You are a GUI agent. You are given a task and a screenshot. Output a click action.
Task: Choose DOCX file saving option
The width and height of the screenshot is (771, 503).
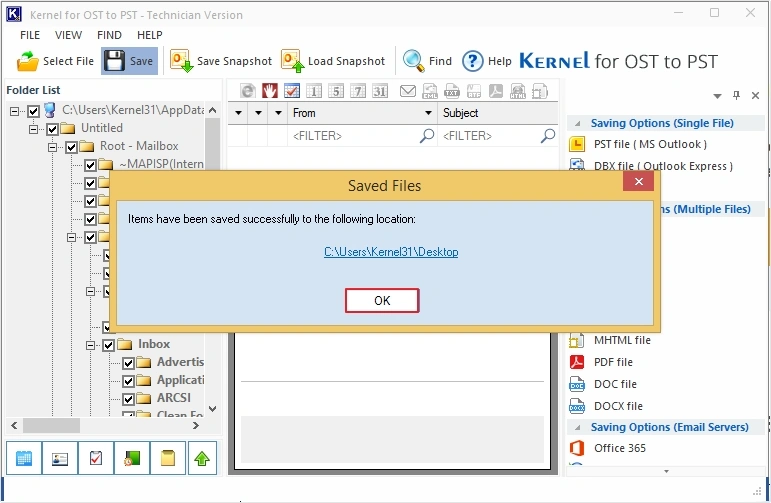pyautogui.click(x=606, y=406)
